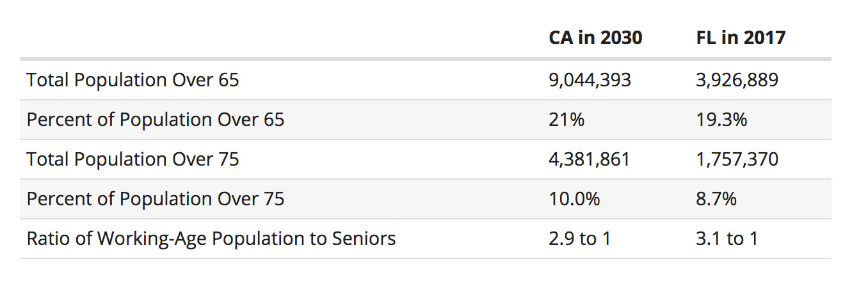Image resolution: width=868 pixels, height=291 pixels.
Task: Select the "Ratio of Working-Age Population to Seniors" label
Action: coord(211,239)
